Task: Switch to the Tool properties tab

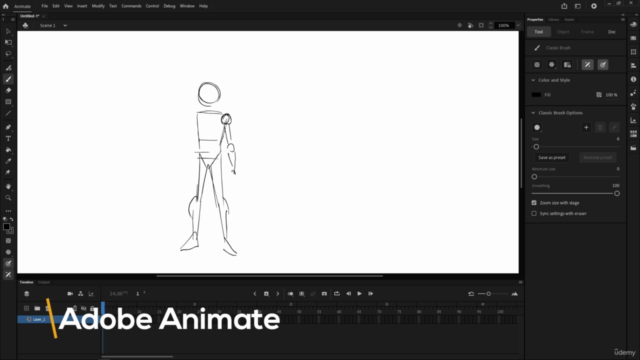Action: 539,32
